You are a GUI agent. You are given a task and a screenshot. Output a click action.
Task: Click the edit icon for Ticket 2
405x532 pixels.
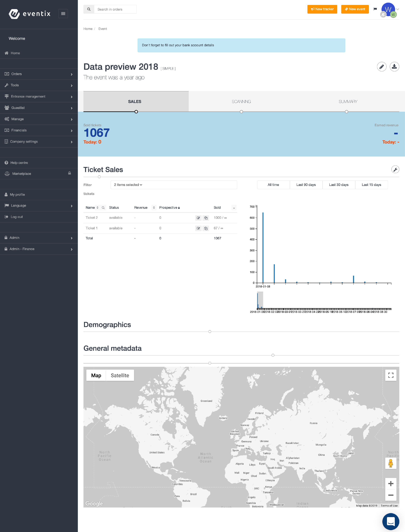pos(198,218)
